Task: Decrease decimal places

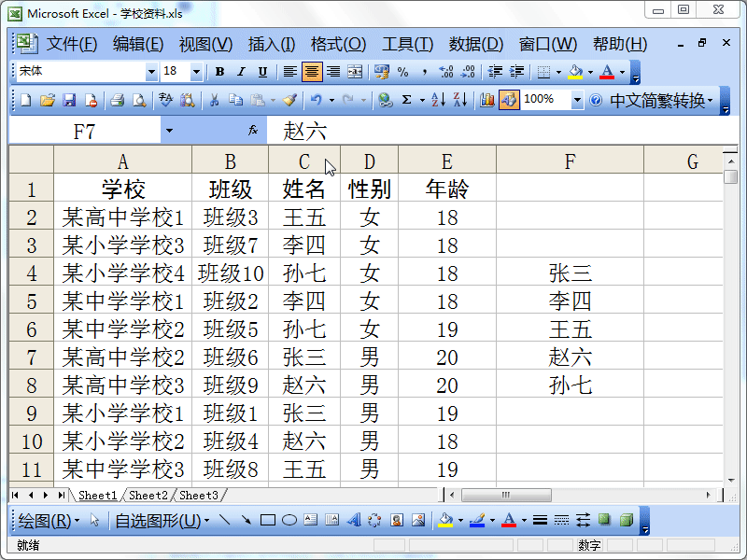Action: 468,72
